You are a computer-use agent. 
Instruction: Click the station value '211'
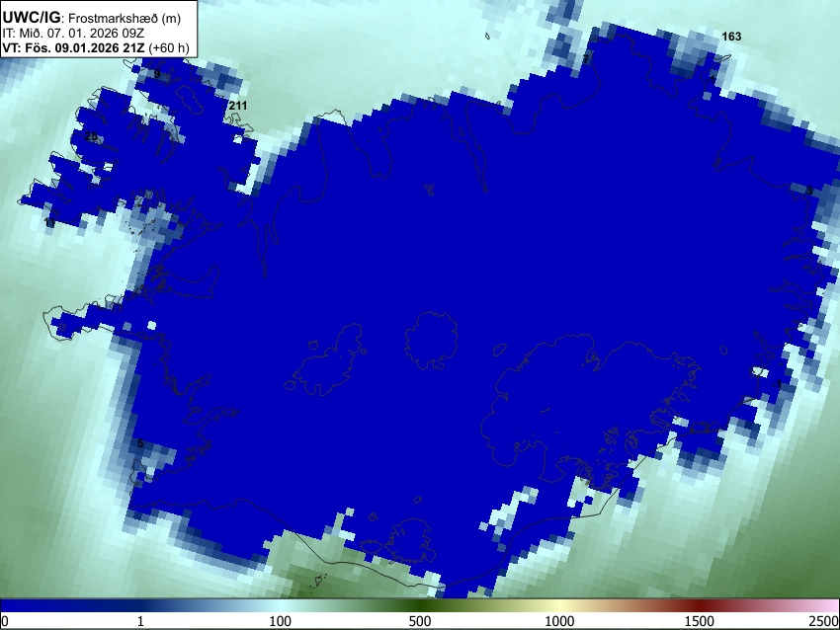click(238, 106)
